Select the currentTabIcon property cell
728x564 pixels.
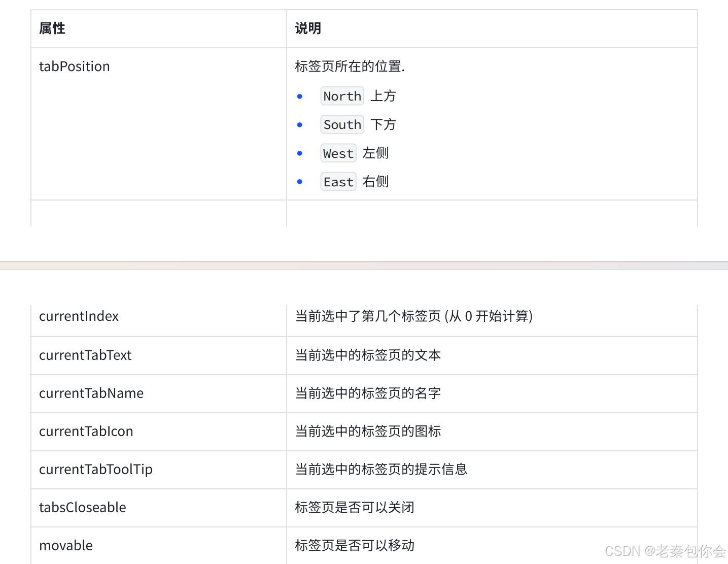[158, 432]
